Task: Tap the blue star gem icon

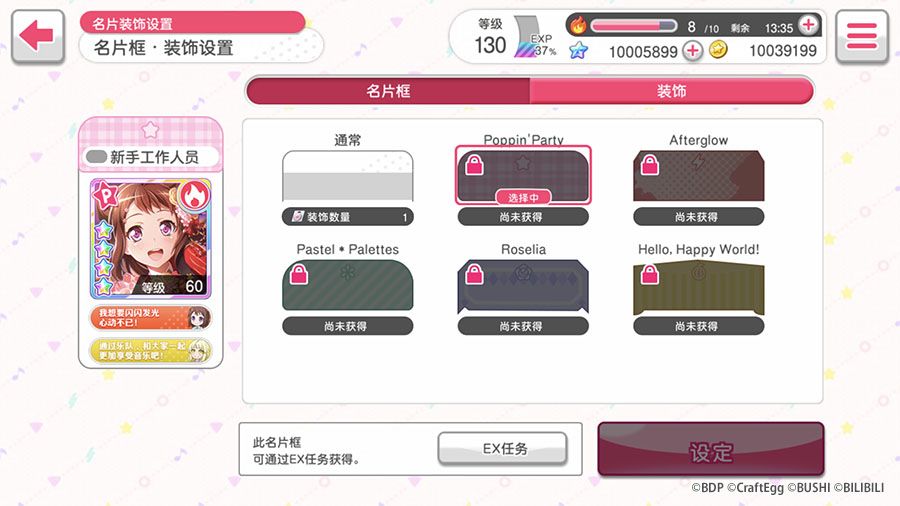Action: [579, 50]
